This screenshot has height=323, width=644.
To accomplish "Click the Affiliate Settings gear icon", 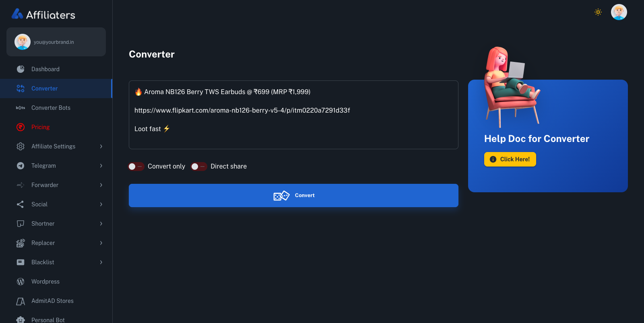I will [x=21, y=146].
